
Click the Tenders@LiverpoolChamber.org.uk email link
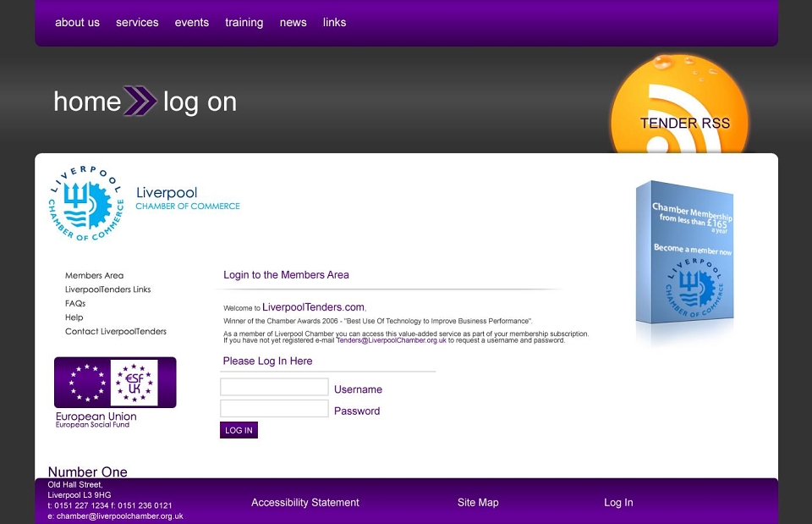point(391,340)
